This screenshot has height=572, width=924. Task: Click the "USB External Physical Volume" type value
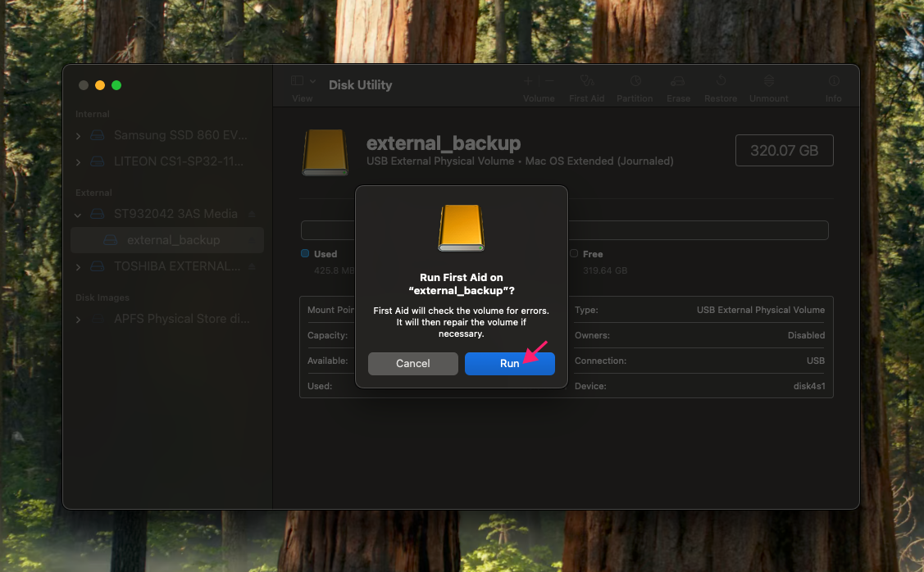pyautogui.click(x=761, y=310)
